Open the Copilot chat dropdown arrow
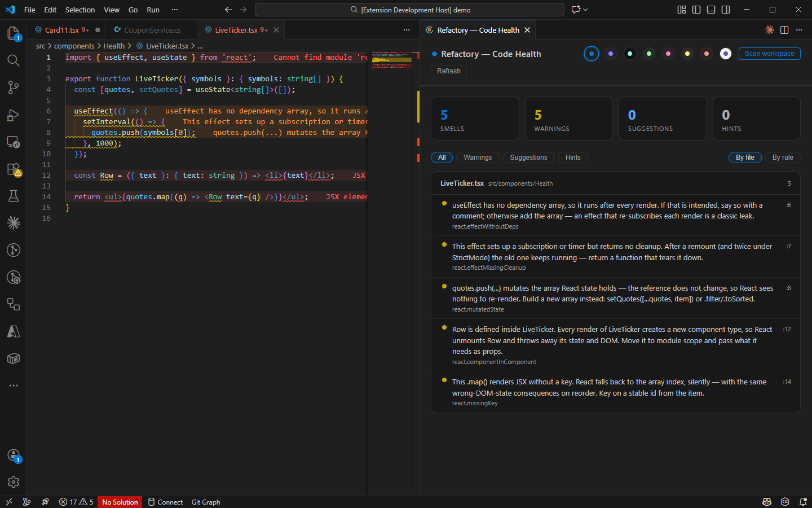This screenshot has height=508, width=812. click(585, 10)
